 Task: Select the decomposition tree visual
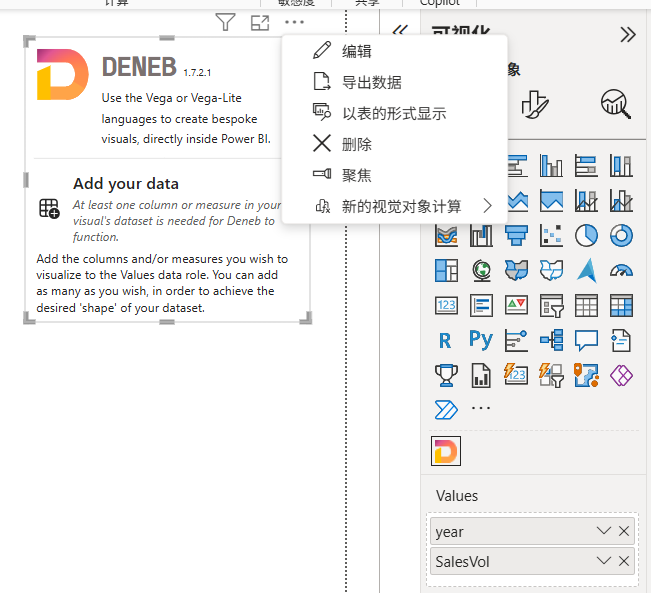click(x=551, y=341)
